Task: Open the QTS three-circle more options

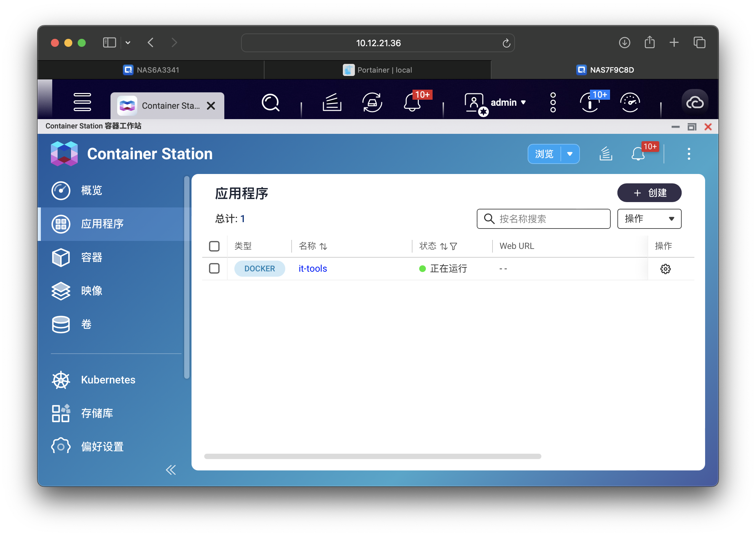Action: coord(553,102)
